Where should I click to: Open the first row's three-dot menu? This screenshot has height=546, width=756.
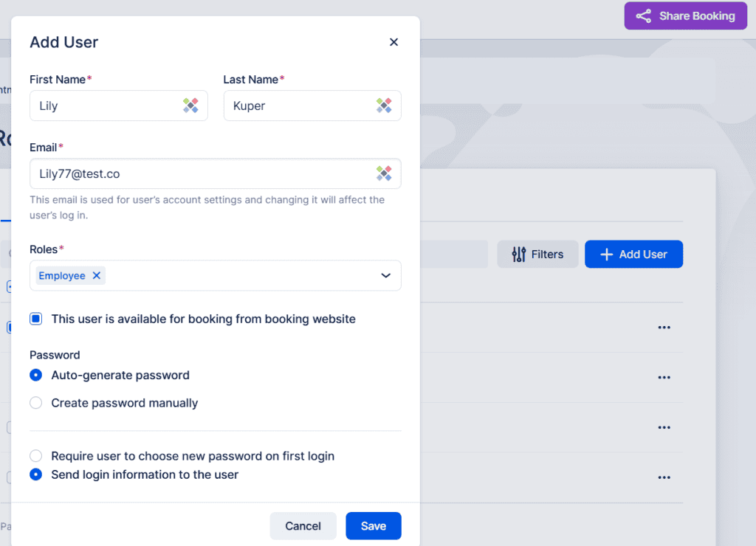[664, 327]
